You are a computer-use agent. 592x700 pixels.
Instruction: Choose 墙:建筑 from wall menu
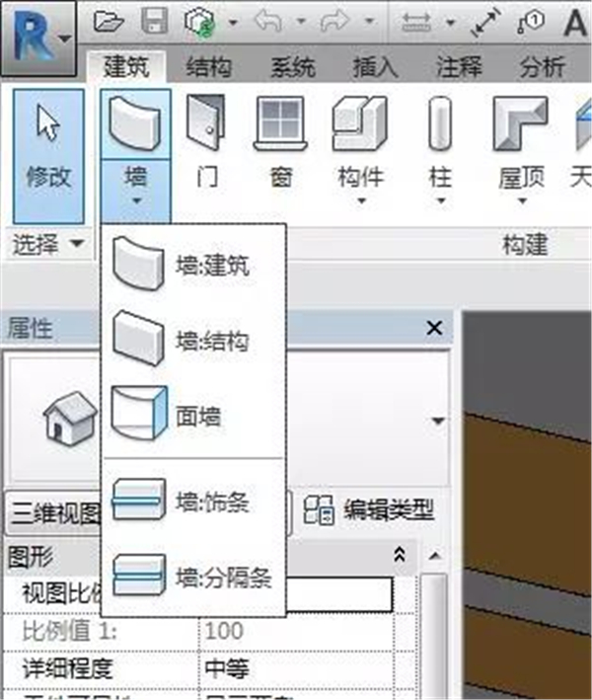click(193, 265)
